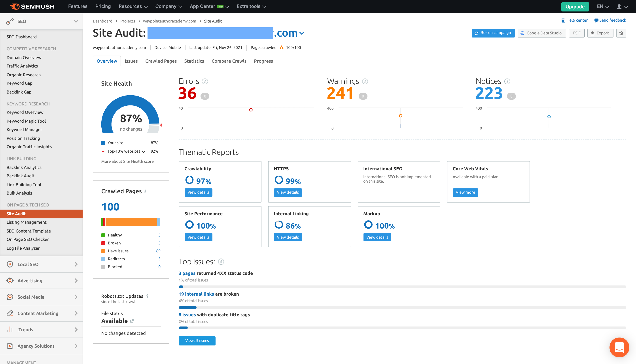Click the Re-run campaign button
This screenshot has width=636, height=364.
[x=493, y=33]
